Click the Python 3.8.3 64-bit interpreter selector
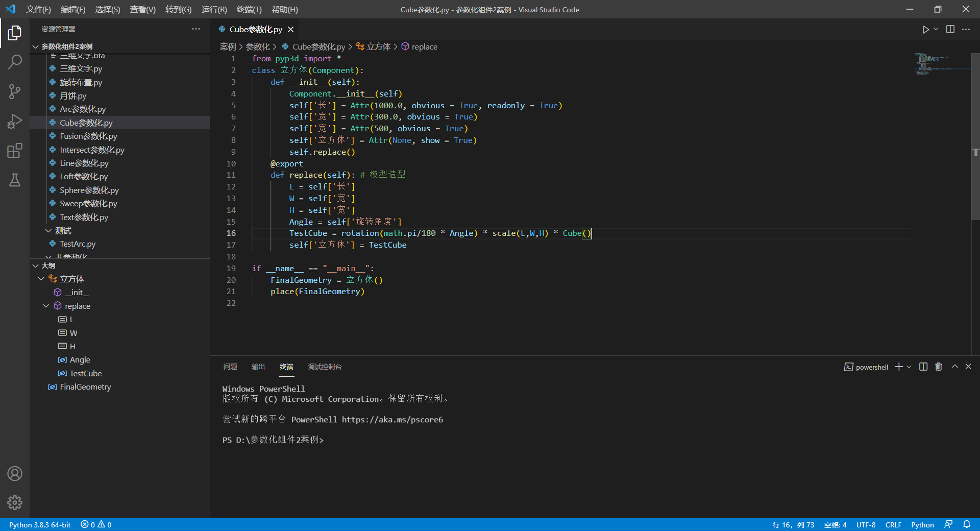The width and height of the screenshot is (980, 531). pyautogui.click(x=40, y=525)
